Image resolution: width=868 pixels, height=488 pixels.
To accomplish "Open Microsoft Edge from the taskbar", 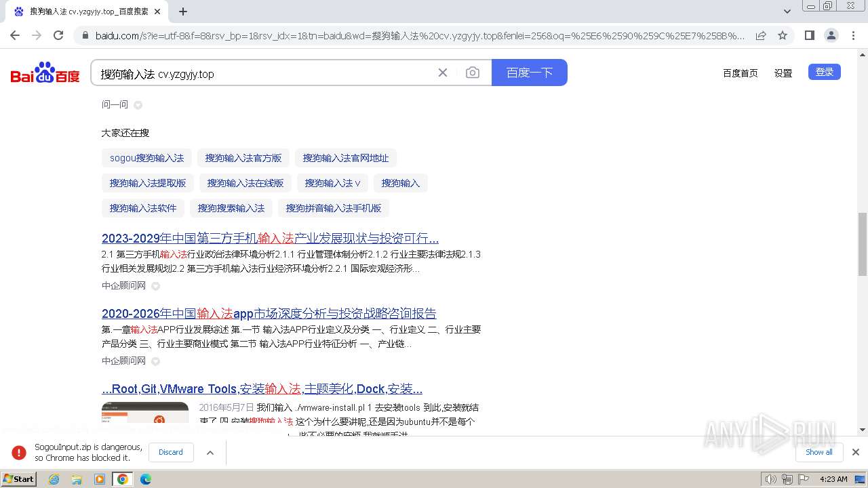I will [x=146, y=479].
